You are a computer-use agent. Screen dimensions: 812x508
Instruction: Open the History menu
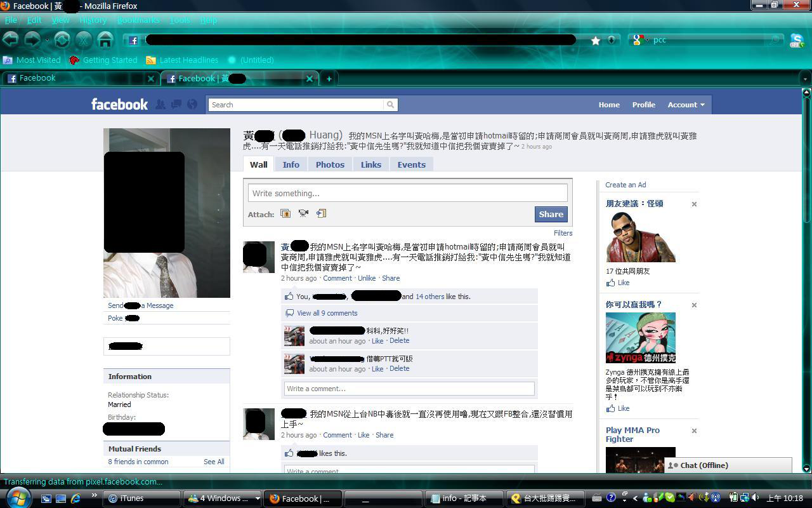(93, 20)
